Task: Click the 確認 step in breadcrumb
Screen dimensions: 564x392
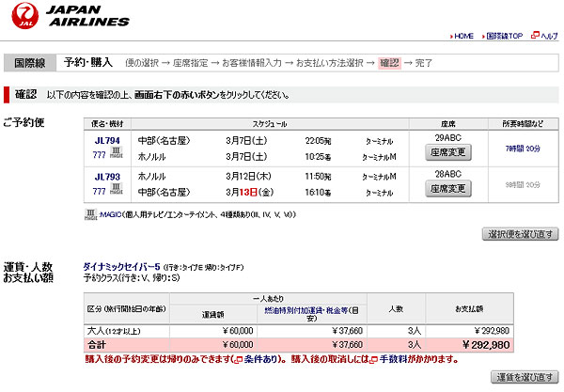Action: point(389,63)
